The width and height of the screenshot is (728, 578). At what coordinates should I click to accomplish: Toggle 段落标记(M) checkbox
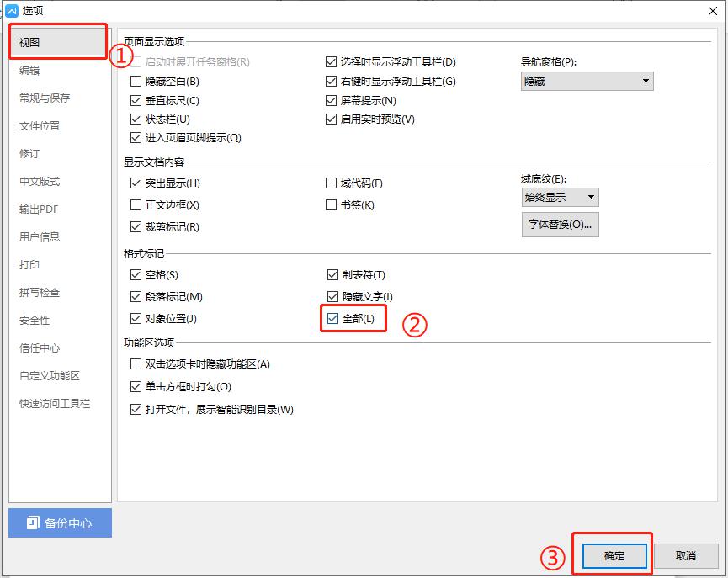[x=136, y=297]
